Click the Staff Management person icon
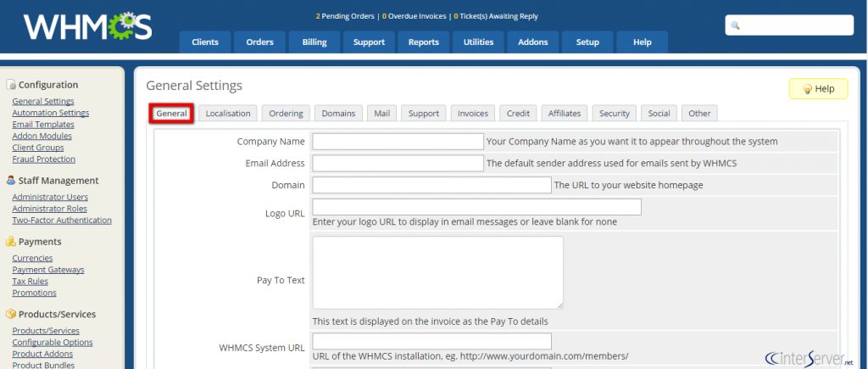Image resolution: width=868 pixels, height=369 pixels. click(x=11, y=180)
